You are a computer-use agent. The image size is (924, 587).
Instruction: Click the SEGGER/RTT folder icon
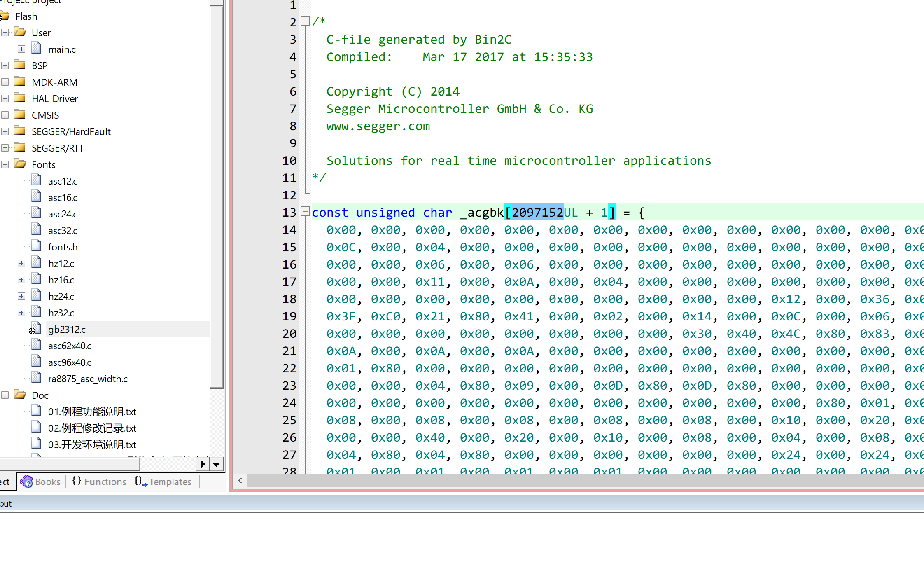20,147
